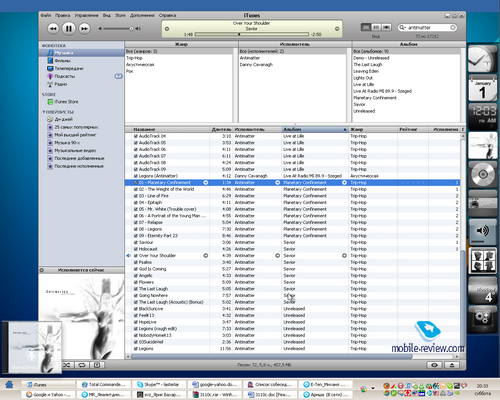Open the Store menu
Viewport: 500px width, 400px height.
coord(120,15)
